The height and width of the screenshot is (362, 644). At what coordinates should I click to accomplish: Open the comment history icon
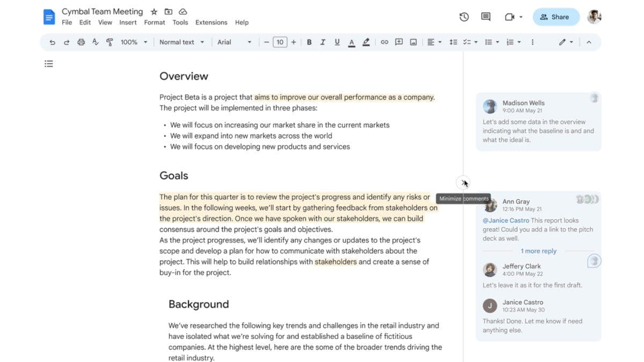tap(486, 17)
